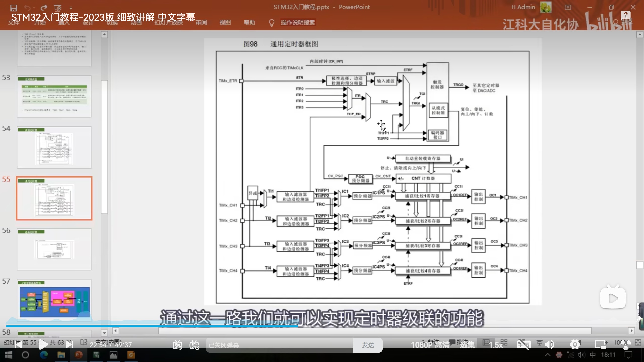Open the 视图 ribbon tab
Screen dimensions: 644x362
[x=225, y=22]
